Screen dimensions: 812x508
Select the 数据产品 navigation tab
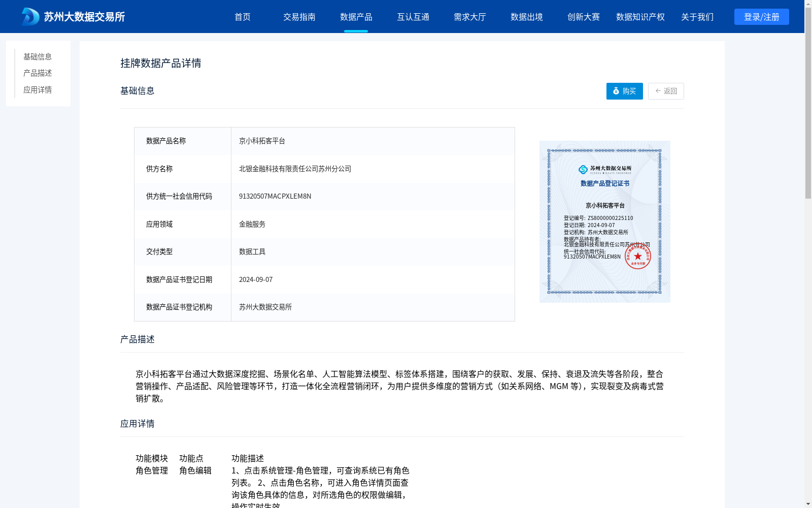(356, 17)
